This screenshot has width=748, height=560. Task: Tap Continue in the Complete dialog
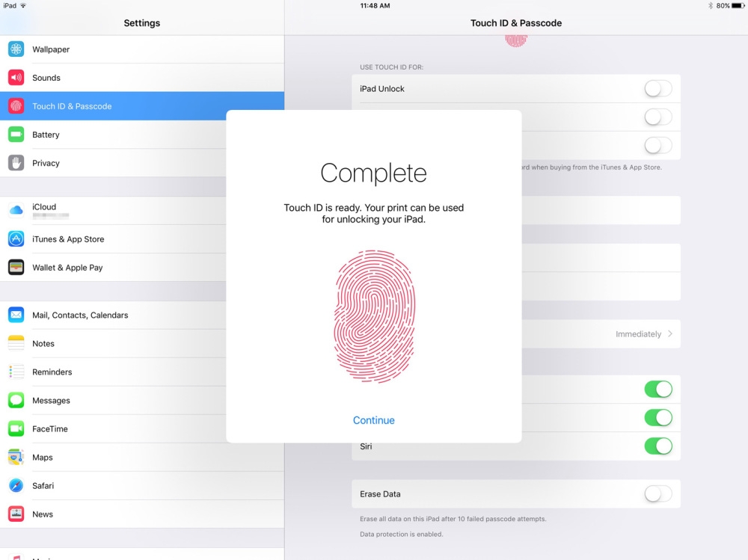(374, 420)
